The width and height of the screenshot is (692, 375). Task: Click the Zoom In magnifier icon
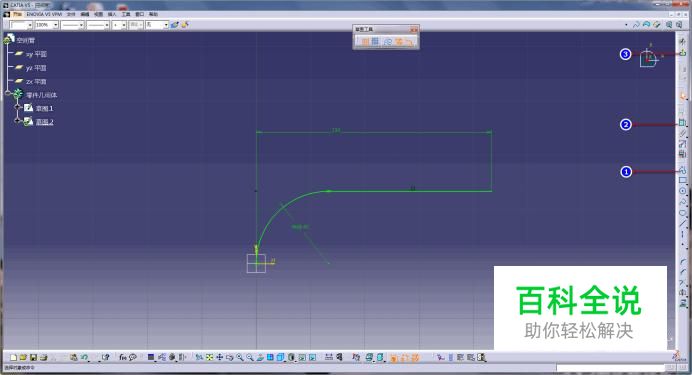[x=240, y=357]
